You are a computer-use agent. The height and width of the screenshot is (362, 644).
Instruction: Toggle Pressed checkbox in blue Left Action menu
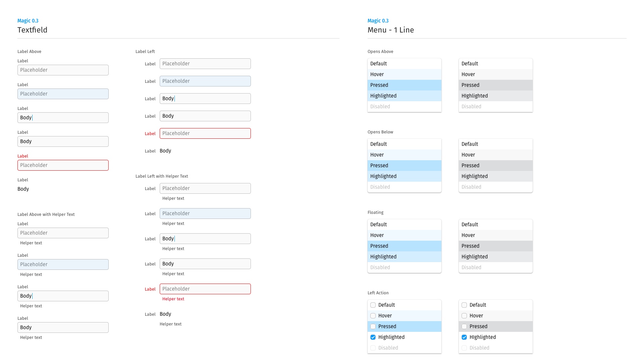coord(373,326)
